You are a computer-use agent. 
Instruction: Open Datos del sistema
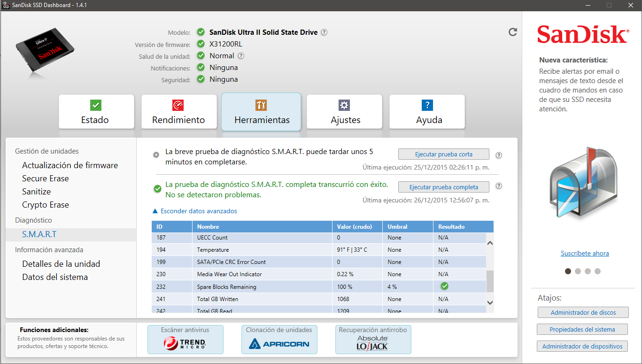(x=55, y=277)
